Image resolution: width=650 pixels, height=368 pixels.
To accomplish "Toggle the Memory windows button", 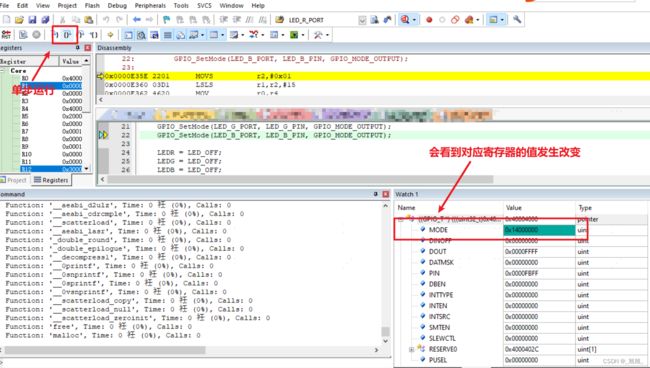I will click(213, 35).
